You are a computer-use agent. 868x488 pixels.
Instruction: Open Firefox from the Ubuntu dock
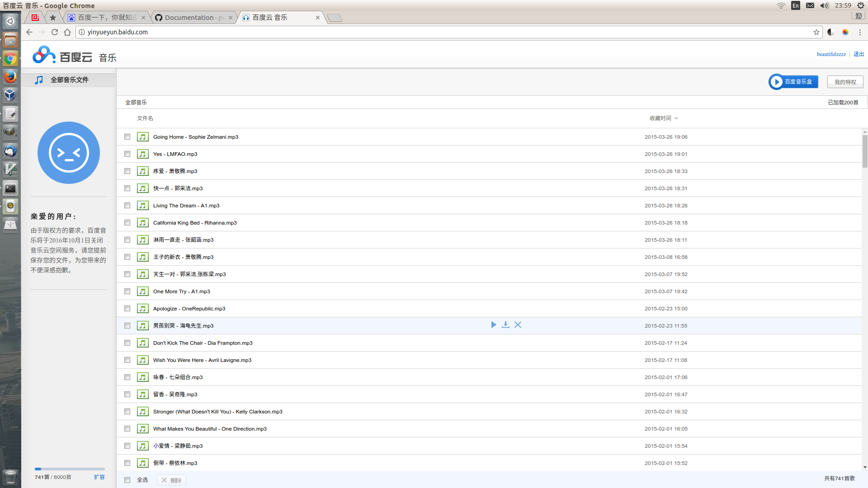[10, 77]
